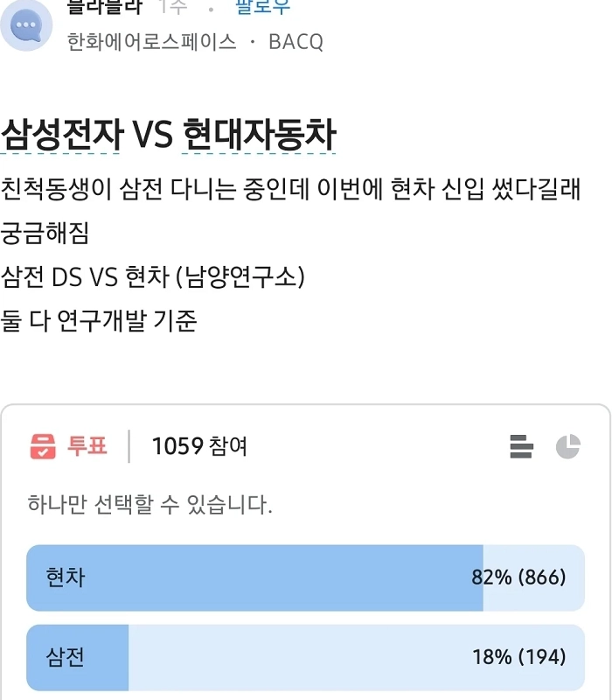The image size is (612, 700).
Task: Tap the 투표 label text
Action: tap(87, 446)
